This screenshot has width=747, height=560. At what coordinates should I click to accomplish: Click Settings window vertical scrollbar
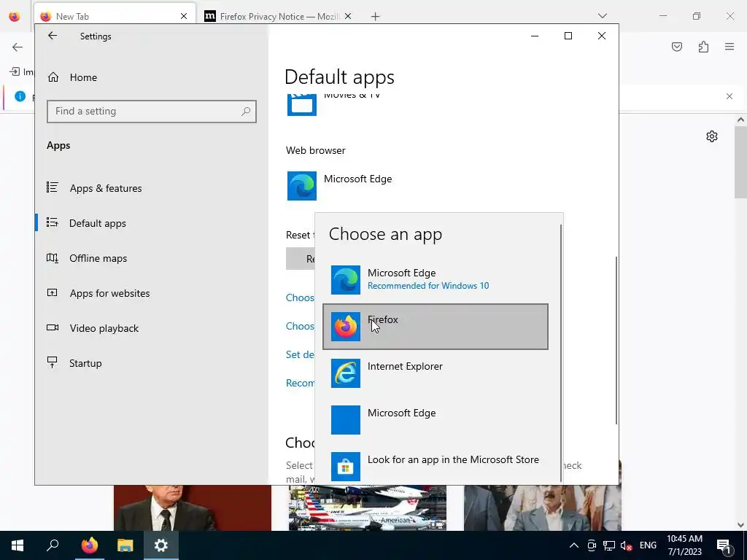click(x=616, y=341)
